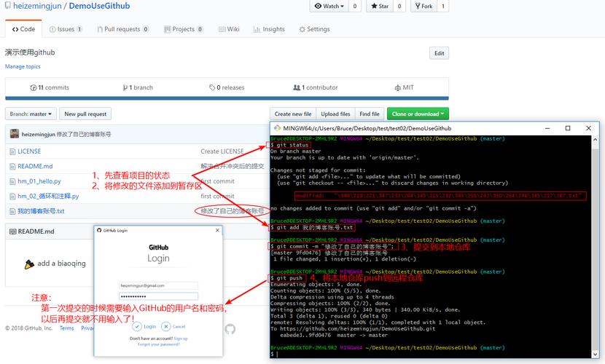Viewport: 605px width, 364px height.
Task: Click the GitHub Login title bar icon
Action: pyautogui.click(x=99, y=230)
